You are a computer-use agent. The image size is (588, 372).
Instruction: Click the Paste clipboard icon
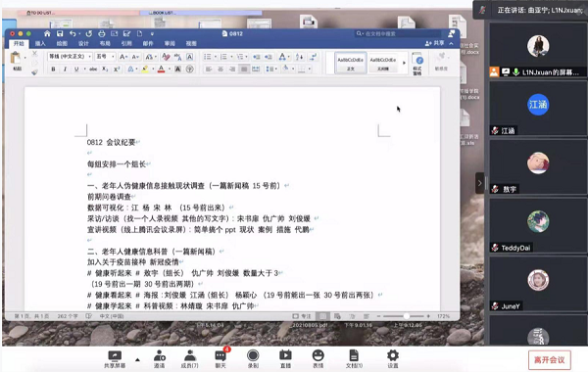click(16, 61)
